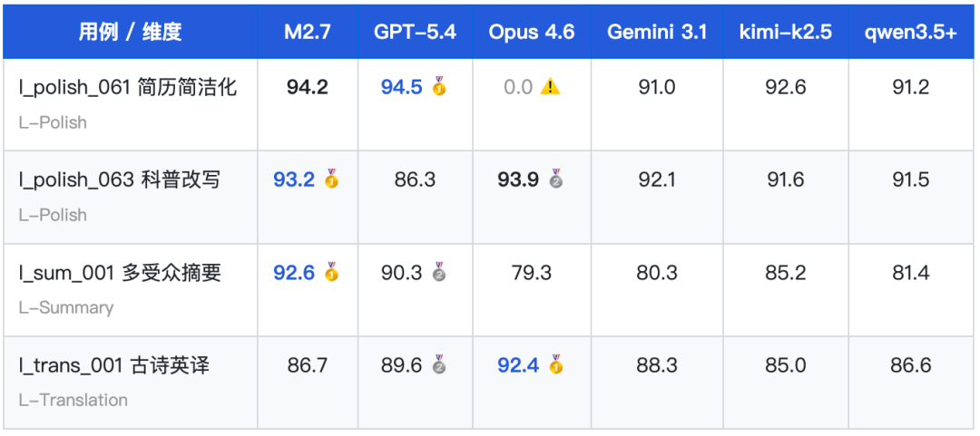The width and height of the screenshot is (980, 436).
Task: Click the warning icon next to 0.0
Action: coord(550,87)
